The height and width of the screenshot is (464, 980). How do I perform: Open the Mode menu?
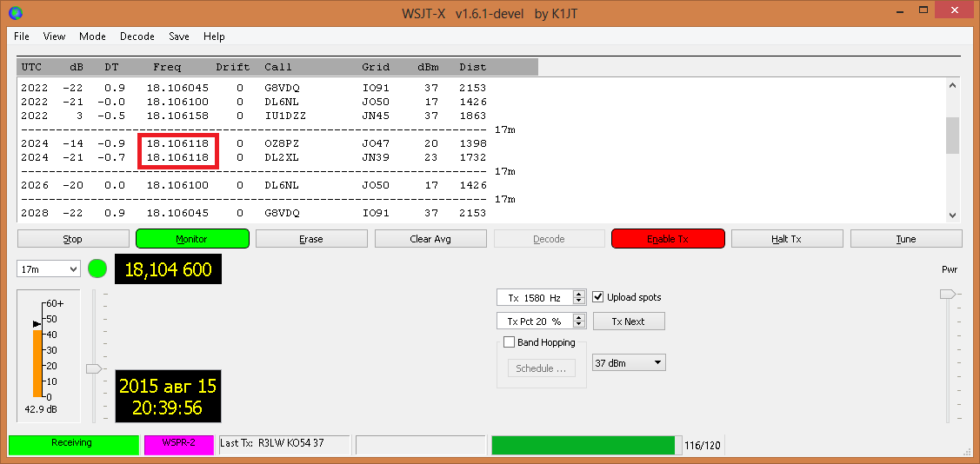(x=92, y=36)
